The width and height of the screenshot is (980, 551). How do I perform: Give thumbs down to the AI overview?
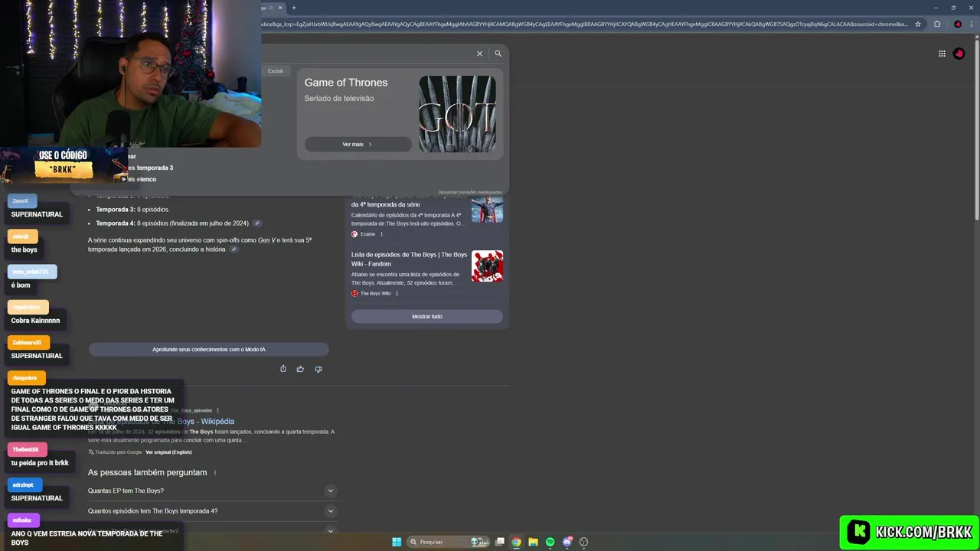click(x=318, y=369)
